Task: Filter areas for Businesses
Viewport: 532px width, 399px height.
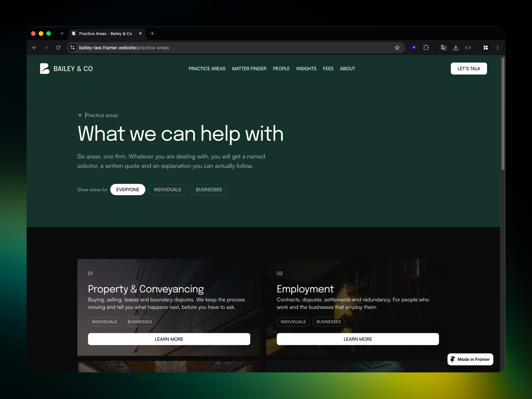Action: 209,190
